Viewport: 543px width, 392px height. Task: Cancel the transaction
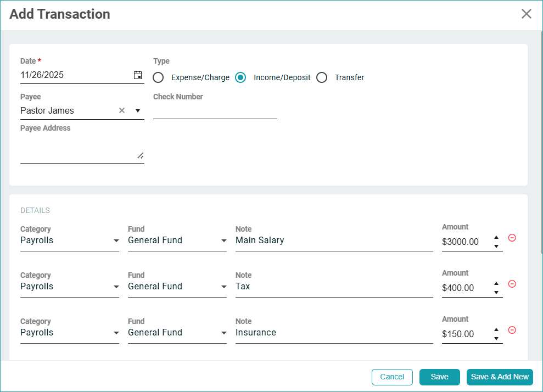point(392,377)
